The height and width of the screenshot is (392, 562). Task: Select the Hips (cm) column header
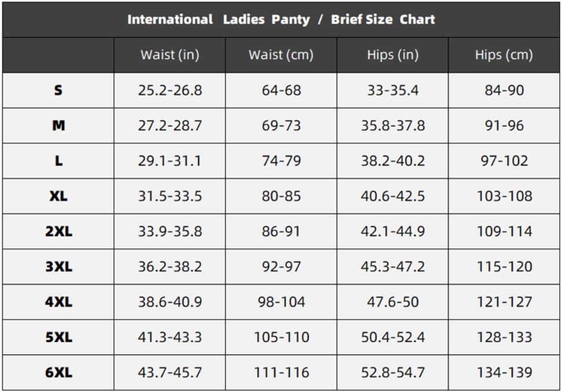click(504, 55)
